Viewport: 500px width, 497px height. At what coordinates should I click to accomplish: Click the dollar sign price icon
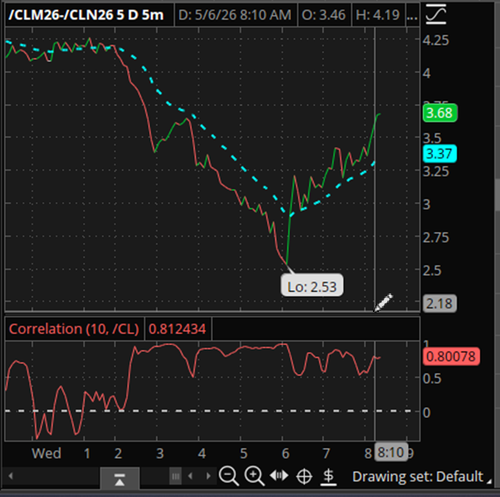pos(329,476)
